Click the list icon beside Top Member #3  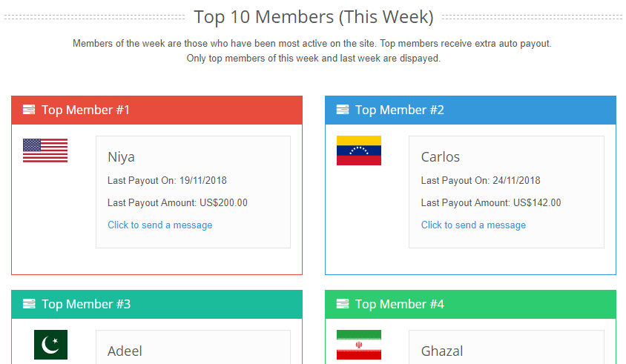point(29,304)
